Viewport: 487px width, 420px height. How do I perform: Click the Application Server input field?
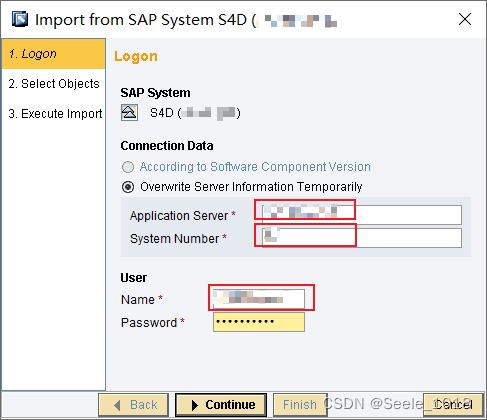point(362,215)
